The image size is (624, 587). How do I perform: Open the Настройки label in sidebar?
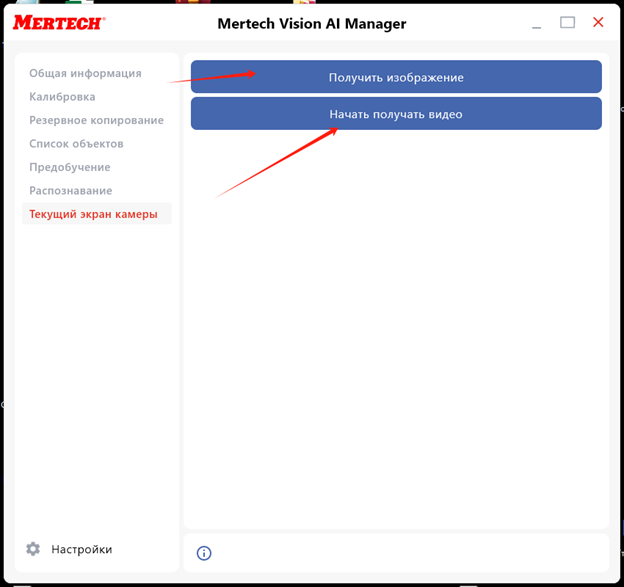coord(82,549)
